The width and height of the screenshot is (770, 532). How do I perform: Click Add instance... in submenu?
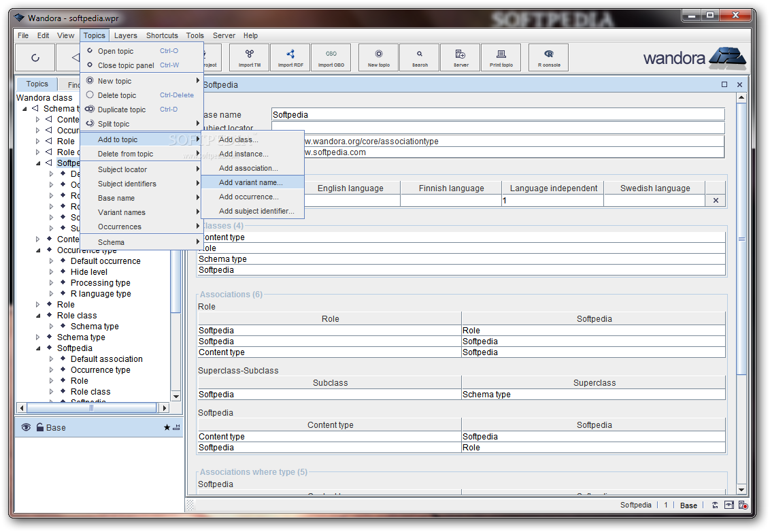pyautogui.click(x=253, y=154)
